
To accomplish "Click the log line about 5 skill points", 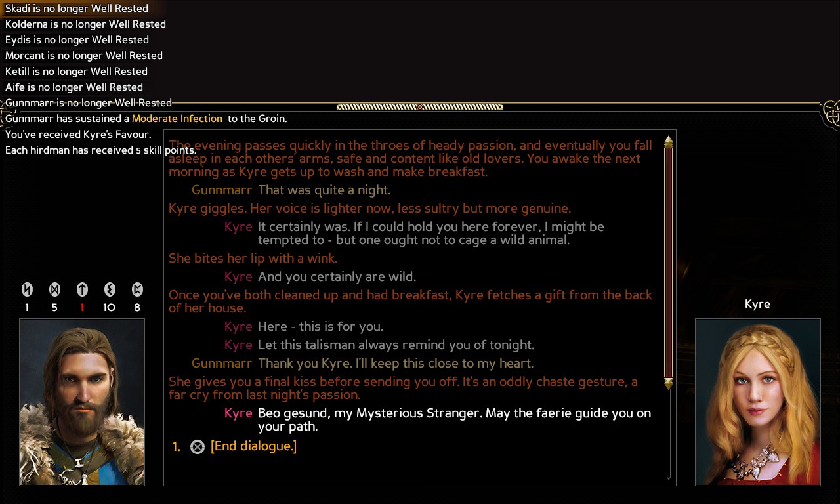I will pos(100,150).
